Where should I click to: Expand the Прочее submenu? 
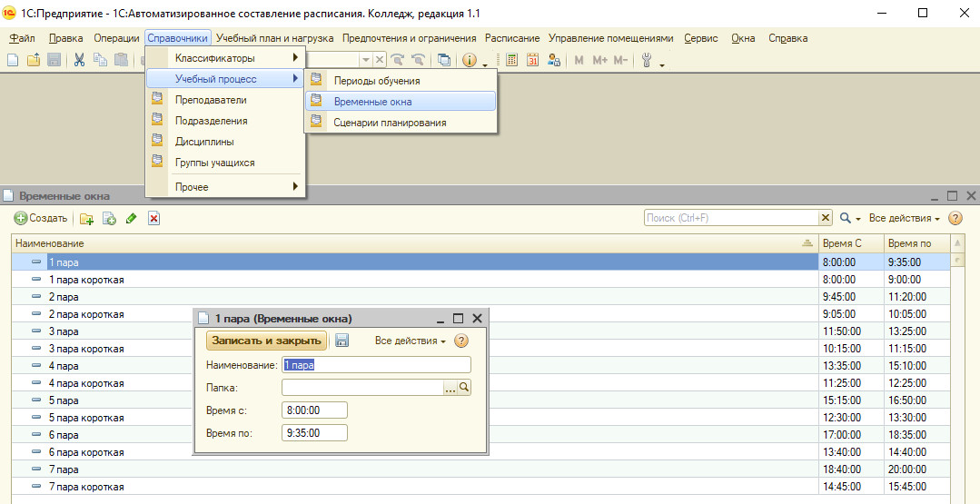[x=225, y=187]
